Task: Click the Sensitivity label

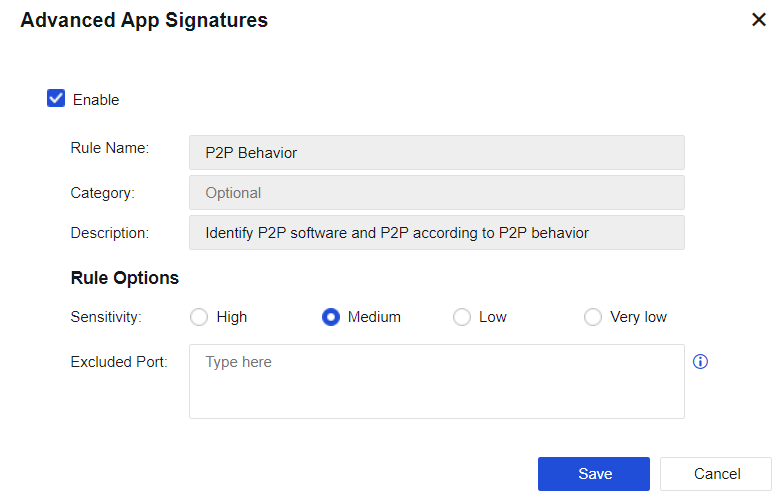Action: [x=106, y=317]
